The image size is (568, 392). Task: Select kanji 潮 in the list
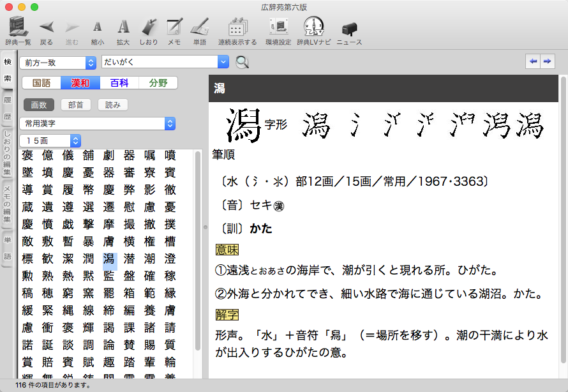click(x=149, y=259)
